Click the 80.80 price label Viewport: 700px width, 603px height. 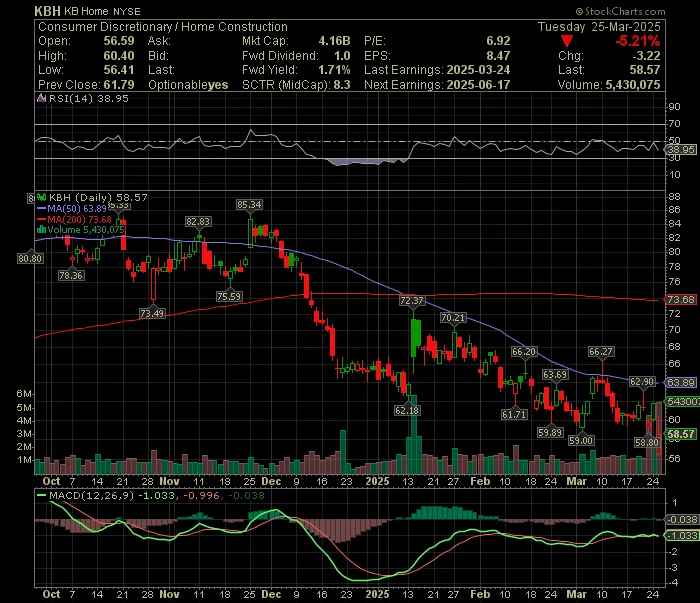pyautogui.click(x=30, y=258)
